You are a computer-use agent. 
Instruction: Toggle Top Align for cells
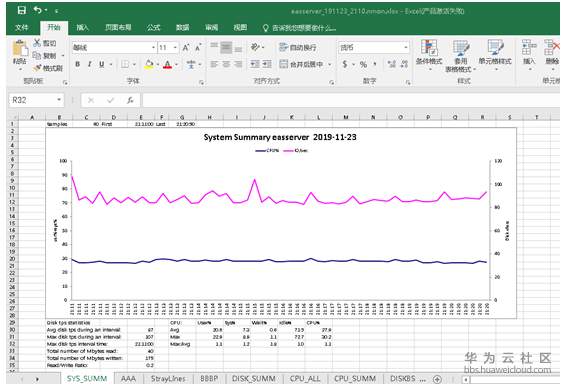click(214, 47)
